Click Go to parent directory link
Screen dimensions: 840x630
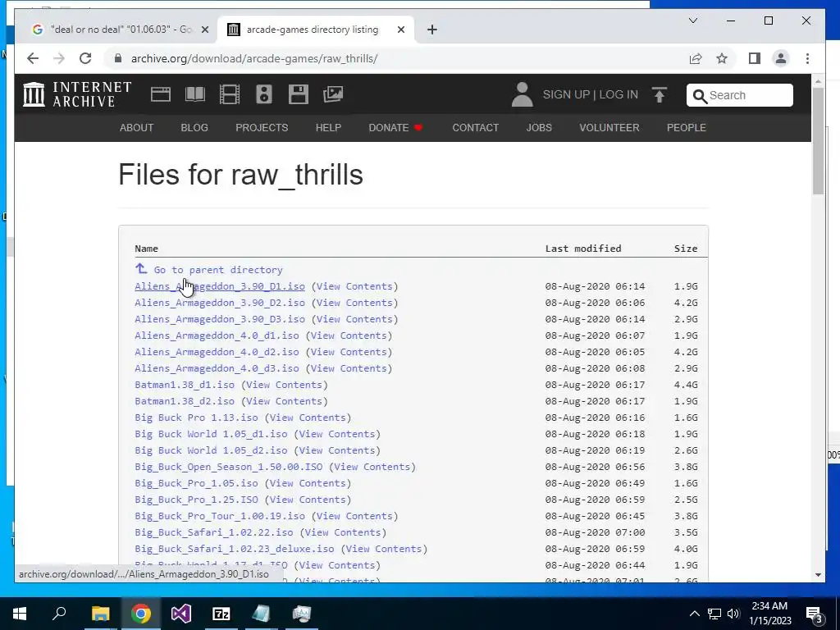(x=218, y=270)
